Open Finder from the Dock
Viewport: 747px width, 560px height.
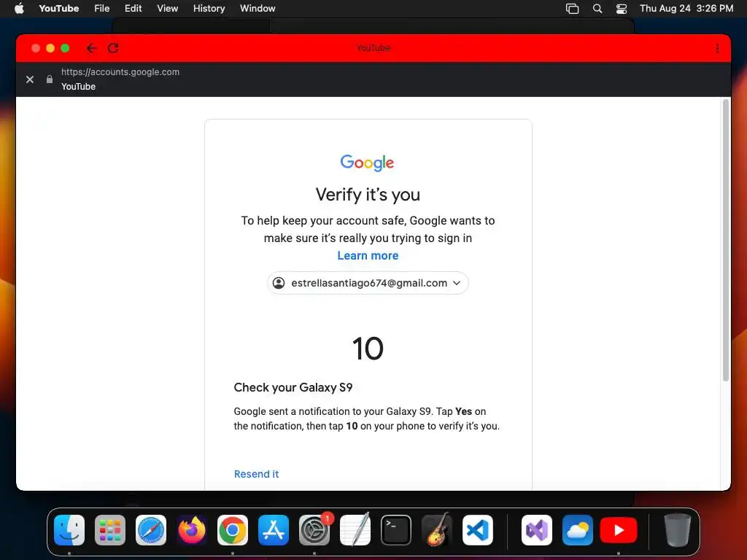69,530
